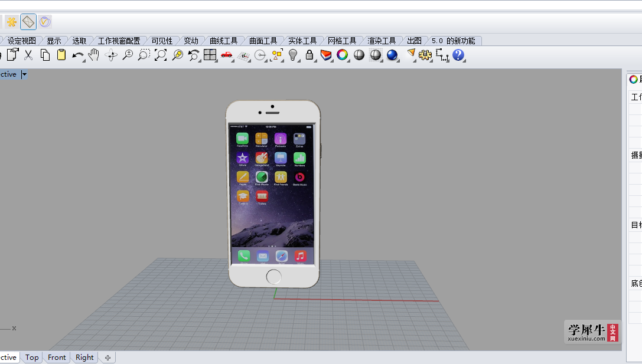642x364 pixels.
Task: Click the Paste clipboard icon
Action: pyautogui.click(x=61, y=55)
